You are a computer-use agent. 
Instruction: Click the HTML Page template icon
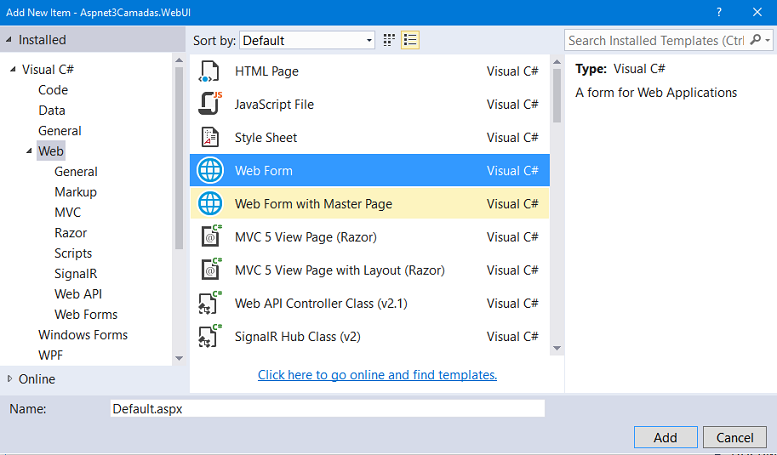click(x=210, y=71)
